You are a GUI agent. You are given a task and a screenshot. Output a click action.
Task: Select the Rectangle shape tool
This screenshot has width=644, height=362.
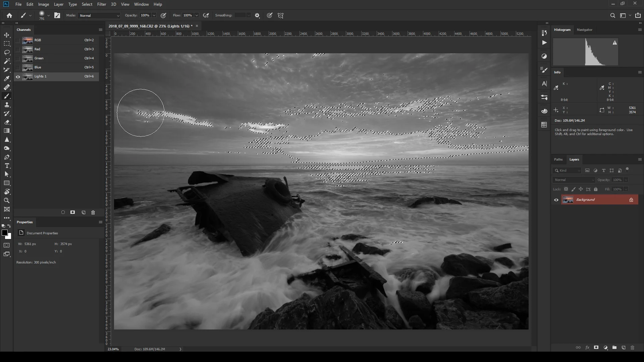[x=7, y=183]
